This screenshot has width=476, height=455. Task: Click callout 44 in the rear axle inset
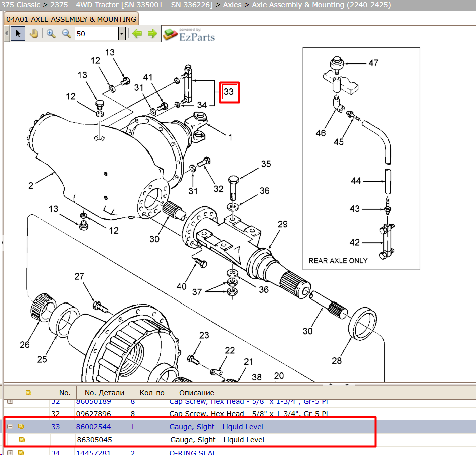pos(356,181)
